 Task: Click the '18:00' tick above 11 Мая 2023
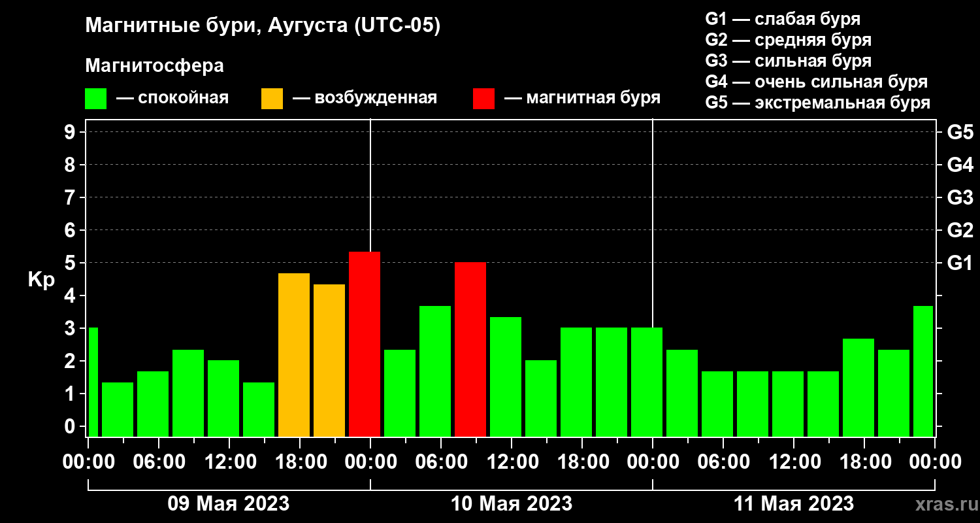pyautogui.click(x=864, y=462)
